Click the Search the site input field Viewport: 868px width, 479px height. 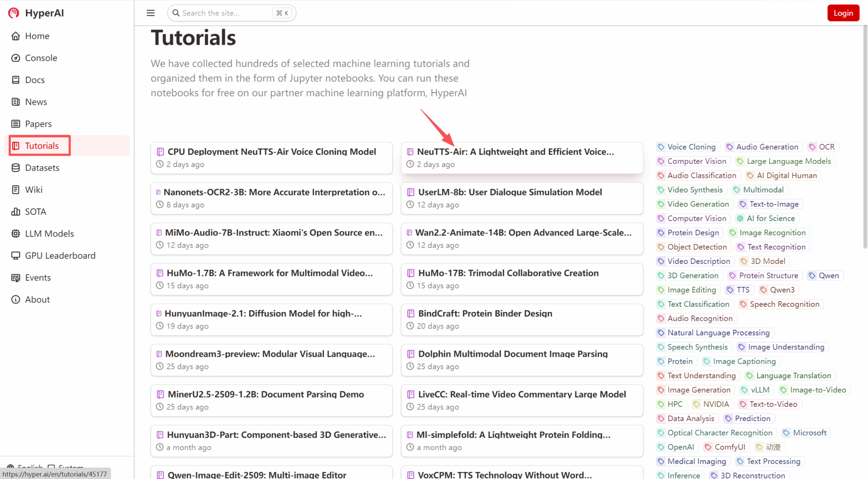(224, 13)
